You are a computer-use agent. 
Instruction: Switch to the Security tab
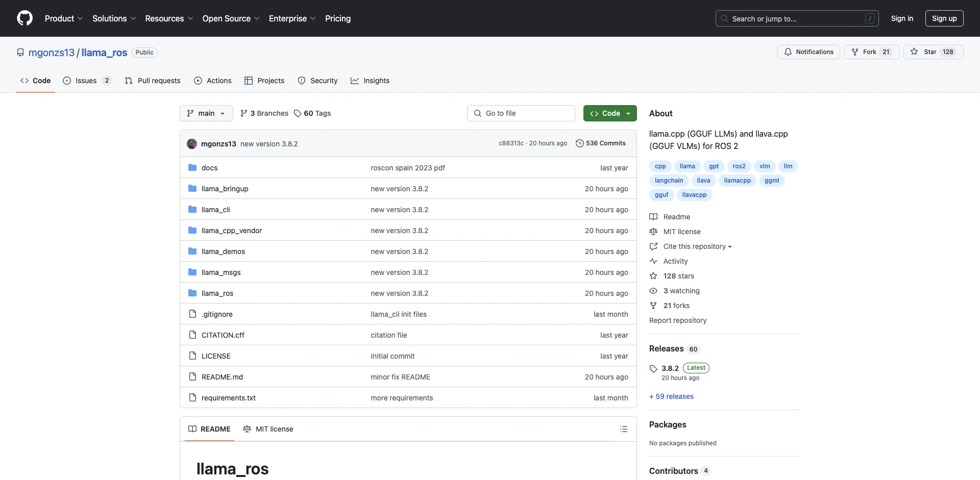[x=317, y=81]
